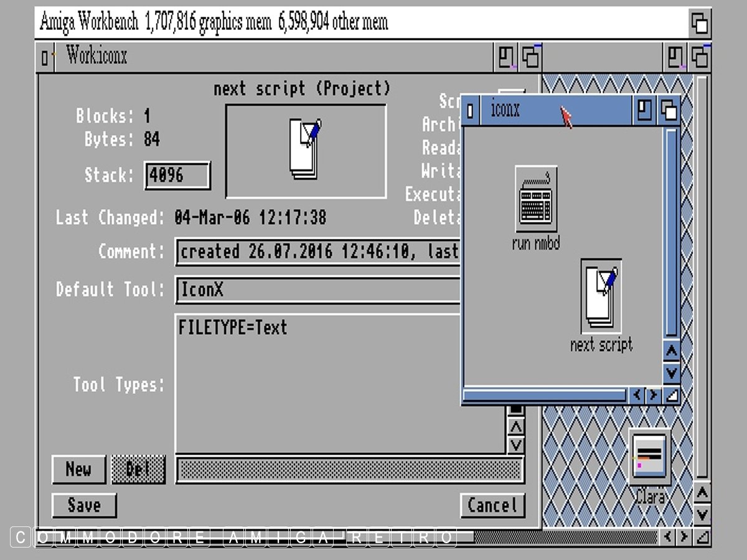Toggle the partially hidden Script checkbox
The width and height of the screenshot is (747, 560).
511,92
